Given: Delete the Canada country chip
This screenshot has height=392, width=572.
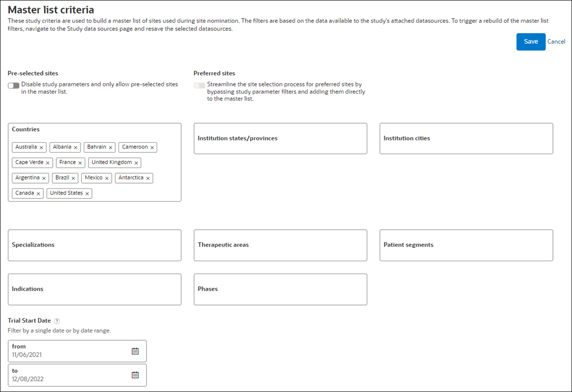Looking at the screenshot, I should (38, 194).
